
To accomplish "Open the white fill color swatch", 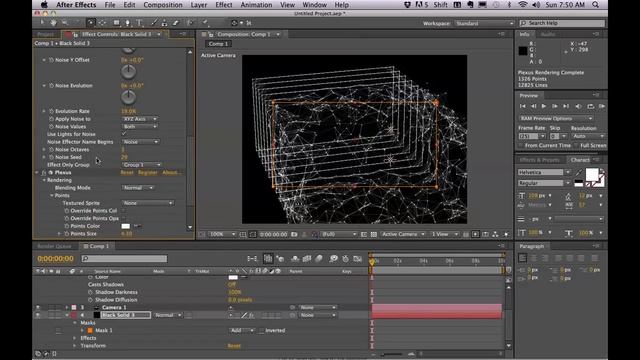I will tap(591, 174).
